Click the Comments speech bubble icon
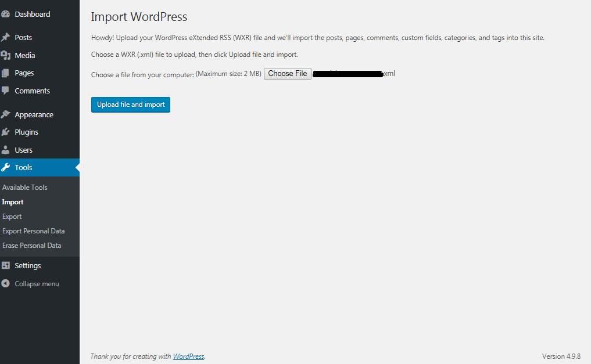Viewport: 591px width, 364px height. click(x=5, y=91)
